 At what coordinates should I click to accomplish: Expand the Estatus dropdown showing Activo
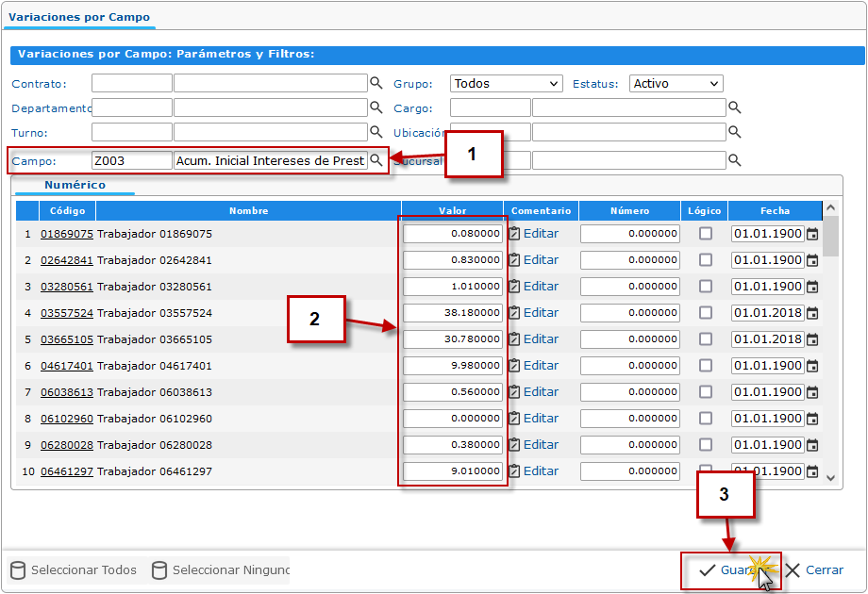pos(676,84)
